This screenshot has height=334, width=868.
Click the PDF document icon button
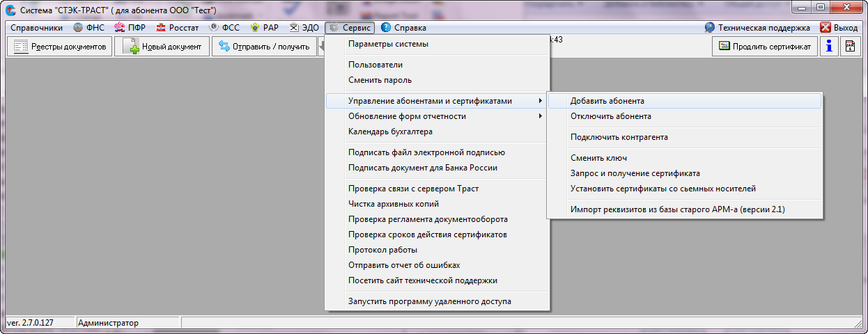850,47
